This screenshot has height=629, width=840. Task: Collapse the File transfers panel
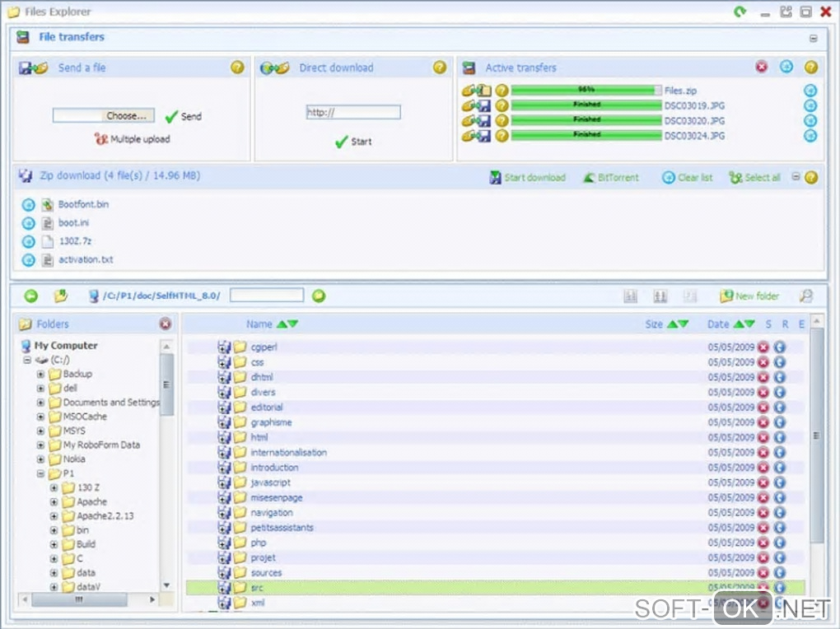pyautogui.click(x=813, y=39)
